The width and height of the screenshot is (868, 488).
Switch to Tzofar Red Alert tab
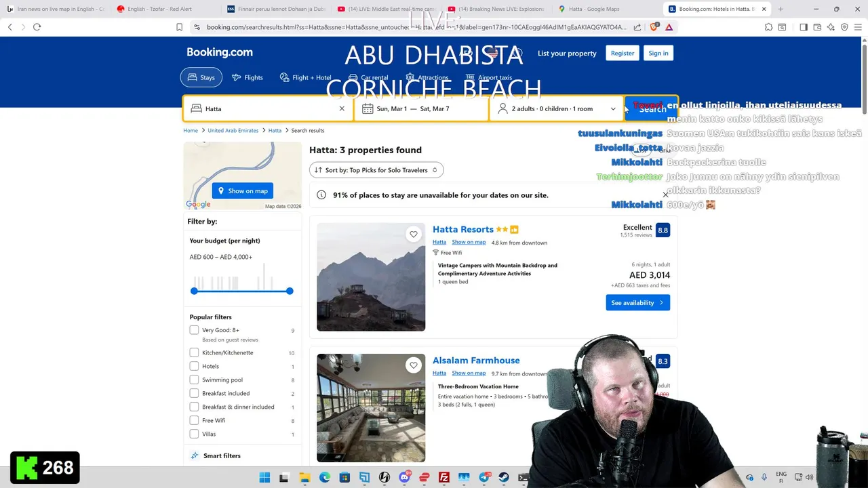click(x=166, y=9)
